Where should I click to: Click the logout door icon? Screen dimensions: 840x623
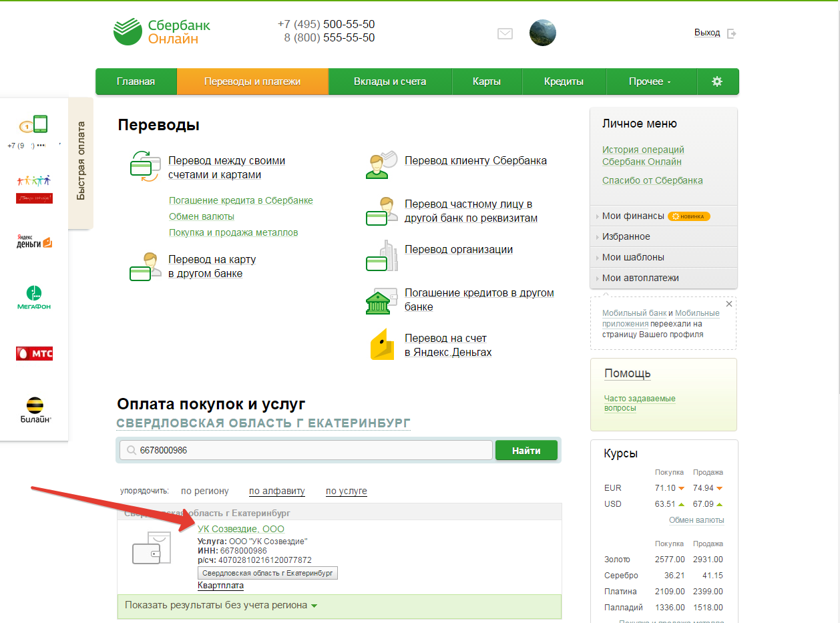pos(732,33)
